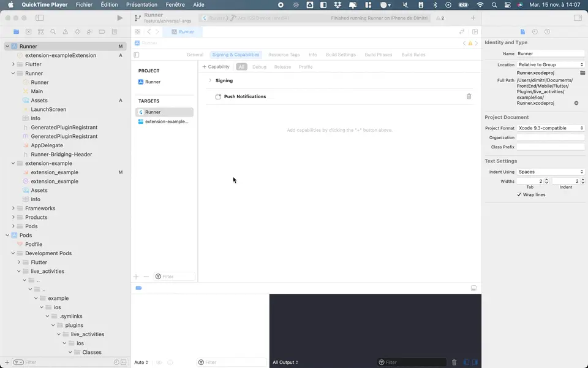588x368 pixels.
Task: Select the Profile configuration filter
Action: pos(306,67)
